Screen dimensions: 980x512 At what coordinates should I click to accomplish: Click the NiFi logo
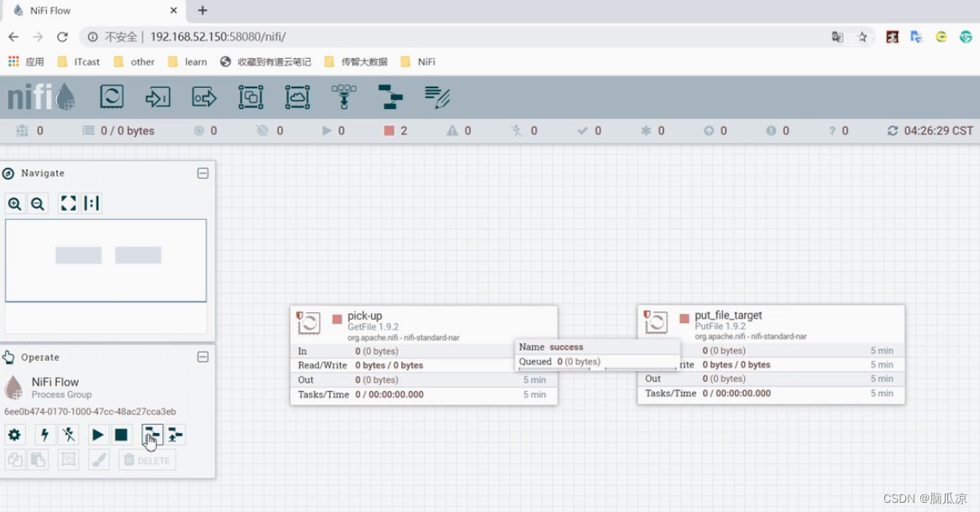coord(41,97)
